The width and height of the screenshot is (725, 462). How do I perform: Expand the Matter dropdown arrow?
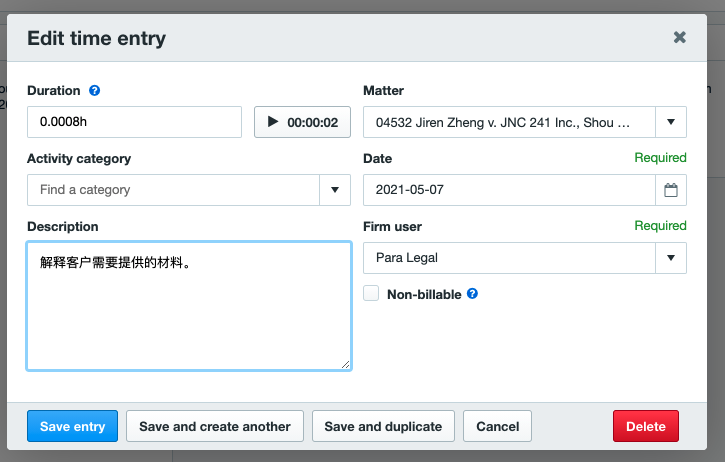tap(671, 122)
